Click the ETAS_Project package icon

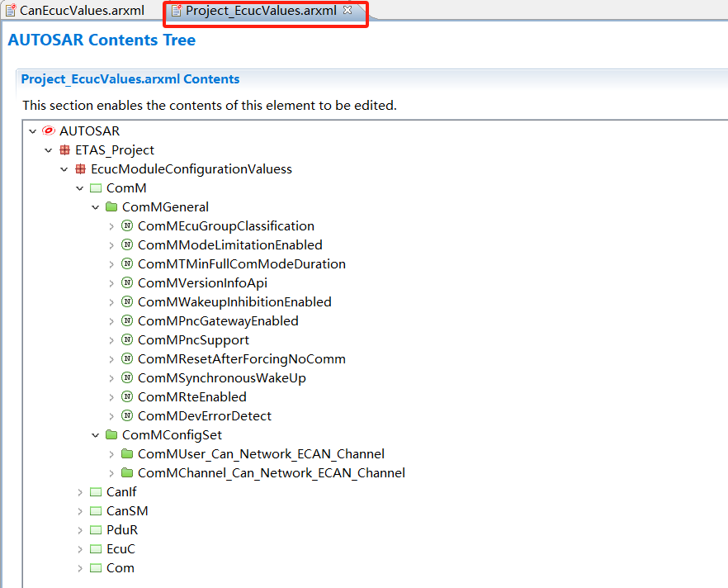[x=64, y=150]
